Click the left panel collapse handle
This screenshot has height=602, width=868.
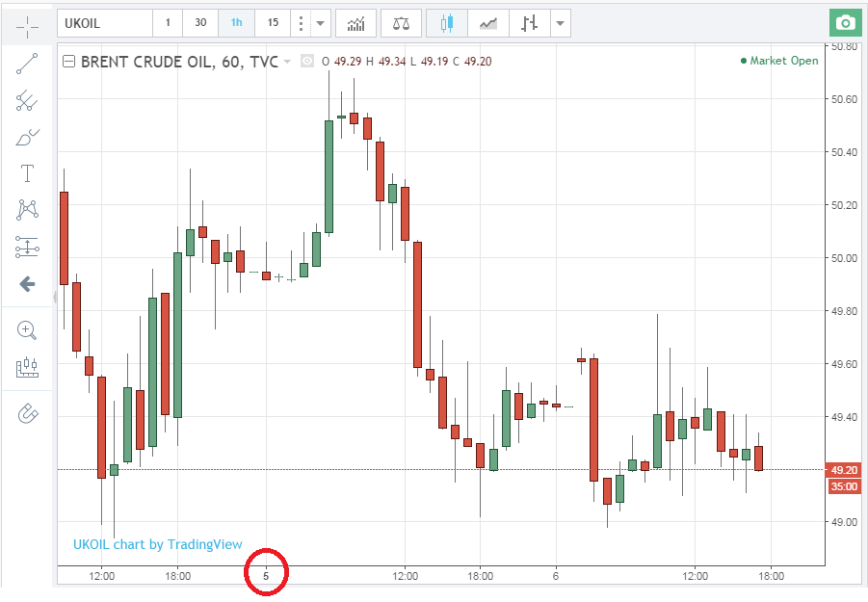[x=55, y=297]
